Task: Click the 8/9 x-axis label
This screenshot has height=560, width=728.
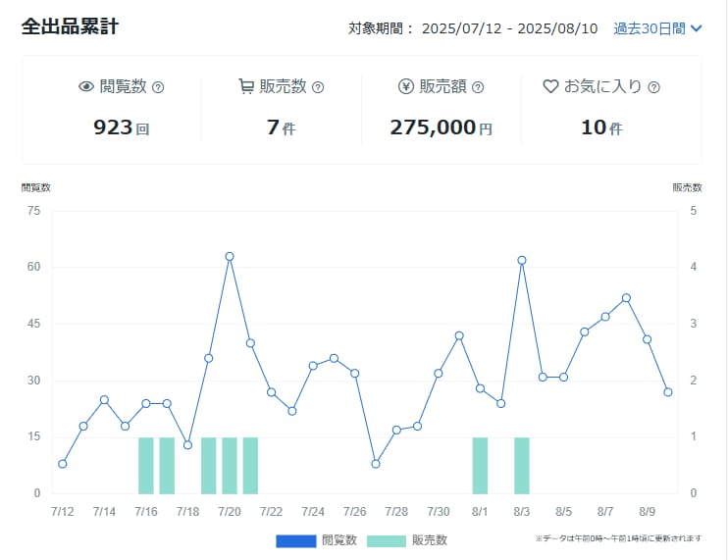Action: [648, 512]
